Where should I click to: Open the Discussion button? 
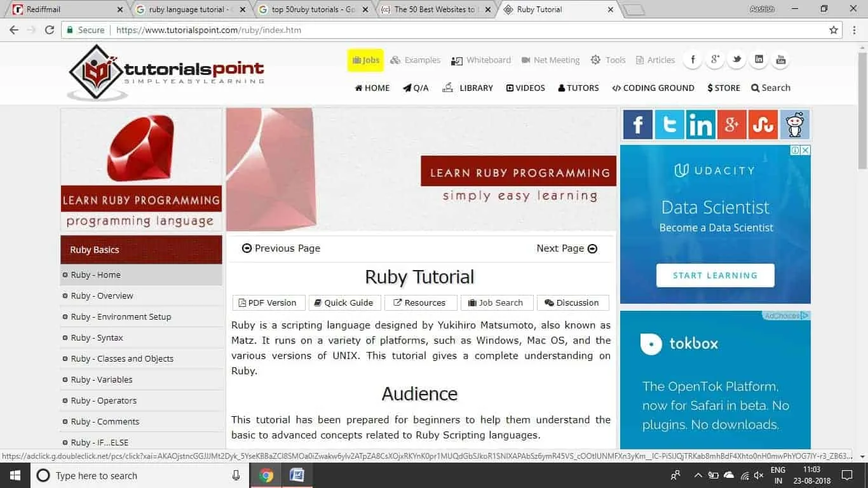pos(573,303)
